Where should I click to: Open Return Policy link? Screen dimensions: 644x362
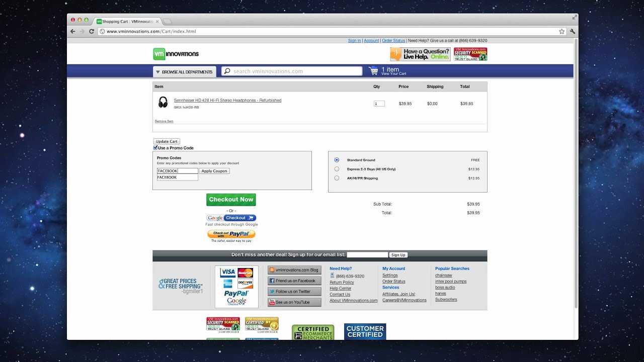point(342,283)
